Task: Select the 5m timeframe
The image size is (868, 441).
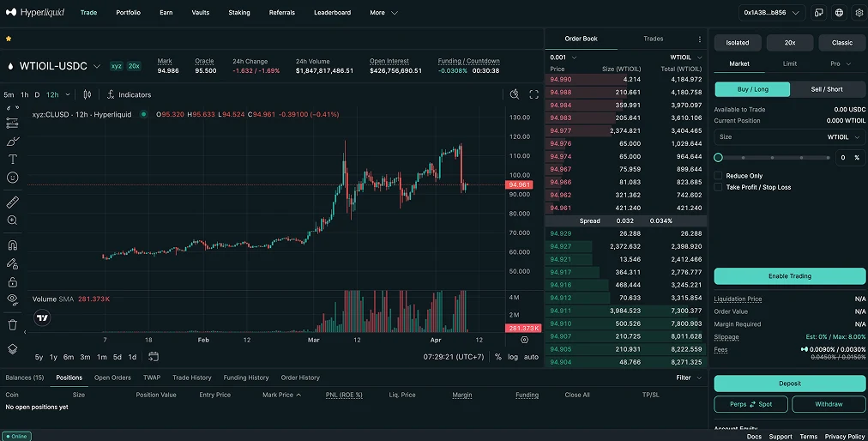Action: point(9,94)
